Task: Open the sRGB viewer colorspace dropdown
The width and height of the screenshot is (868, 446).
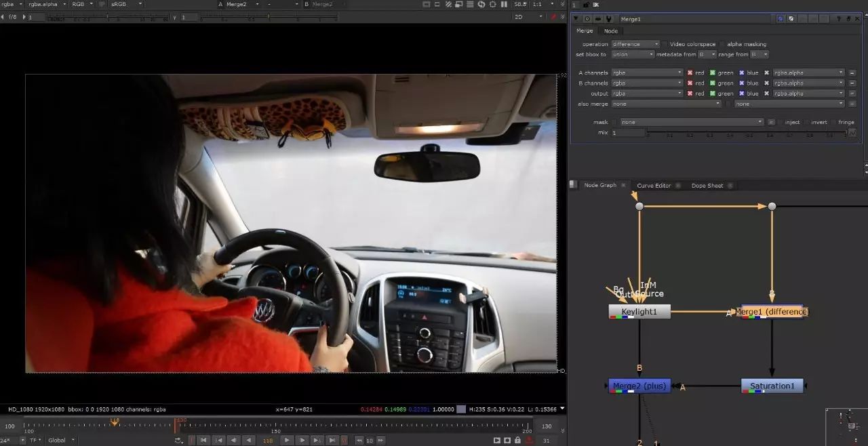Action: tap(127, 4)
